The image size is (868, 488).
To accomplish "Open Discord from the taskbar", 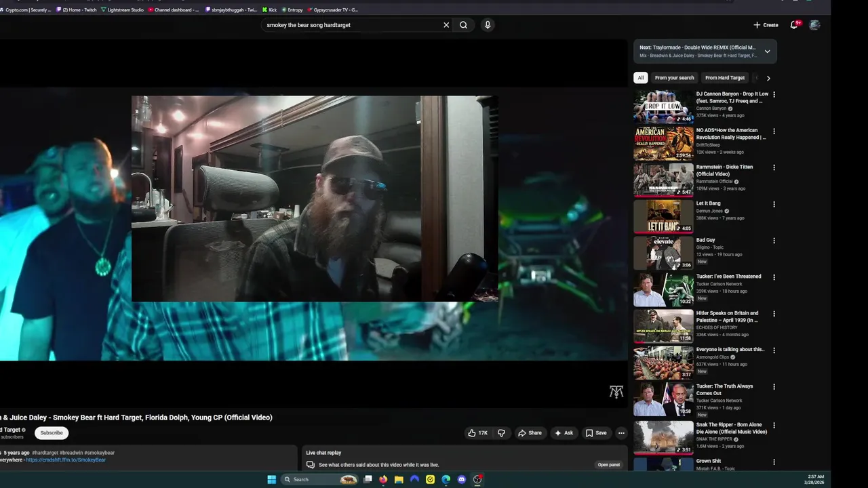I will click(462, 479).
